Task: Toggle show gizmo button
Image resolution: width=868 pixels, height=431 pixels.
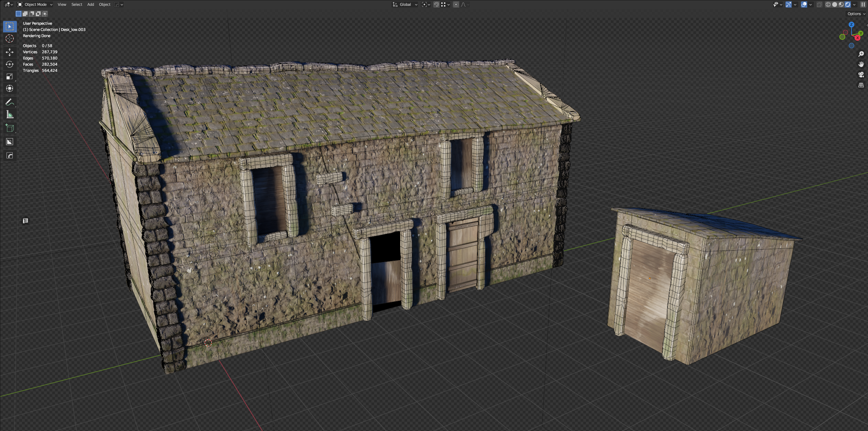Action: [788, 4]
